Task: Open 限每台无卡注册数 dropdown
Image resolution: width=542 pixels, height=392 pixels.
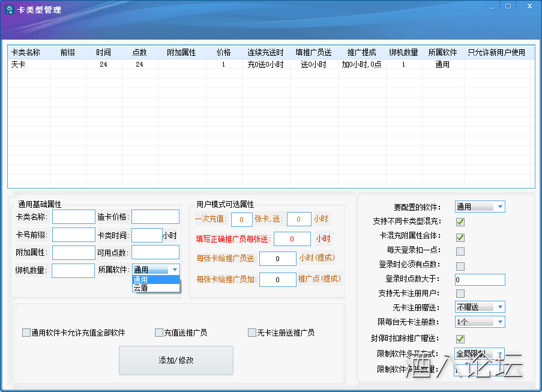Action: [480, 322]
